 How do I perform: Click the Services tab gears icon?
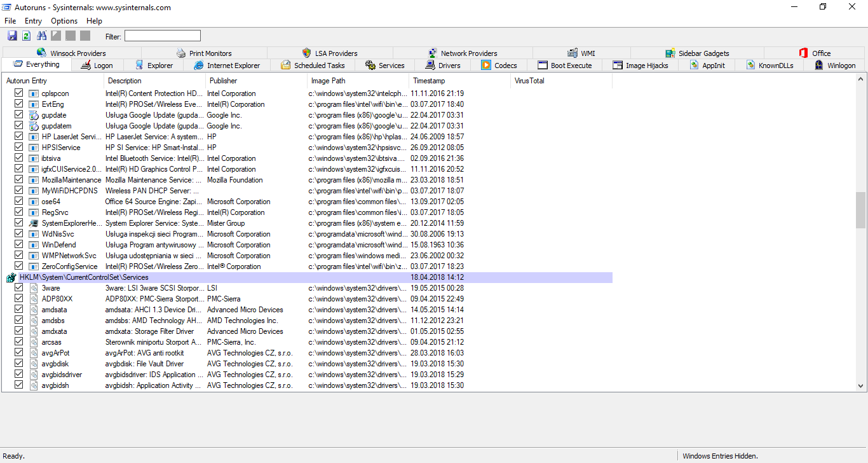tap(370, 65)
